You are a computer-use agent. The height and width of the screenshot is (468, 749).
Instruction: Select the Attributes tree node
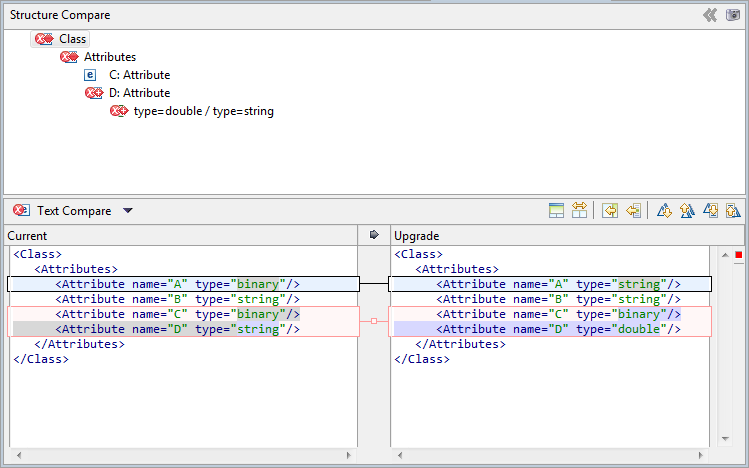pyautogui.click(x=109, y=57)
